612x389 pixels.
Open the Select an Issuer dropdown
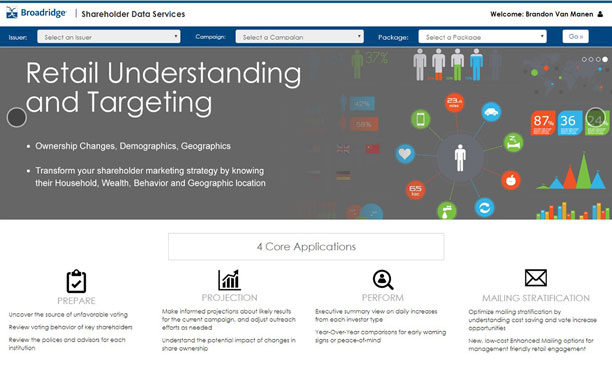pyautogui.click(x=109, y=37)
